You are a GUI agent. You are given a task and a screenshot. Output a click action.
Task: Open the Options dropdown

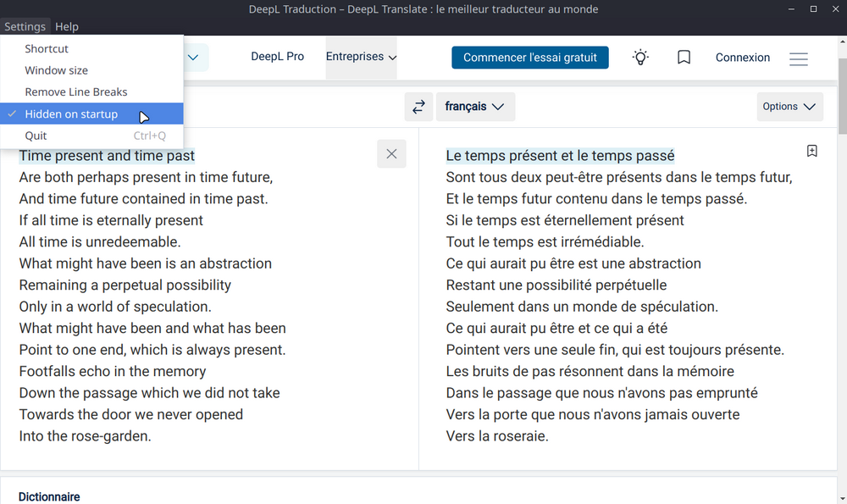(789, 107)
